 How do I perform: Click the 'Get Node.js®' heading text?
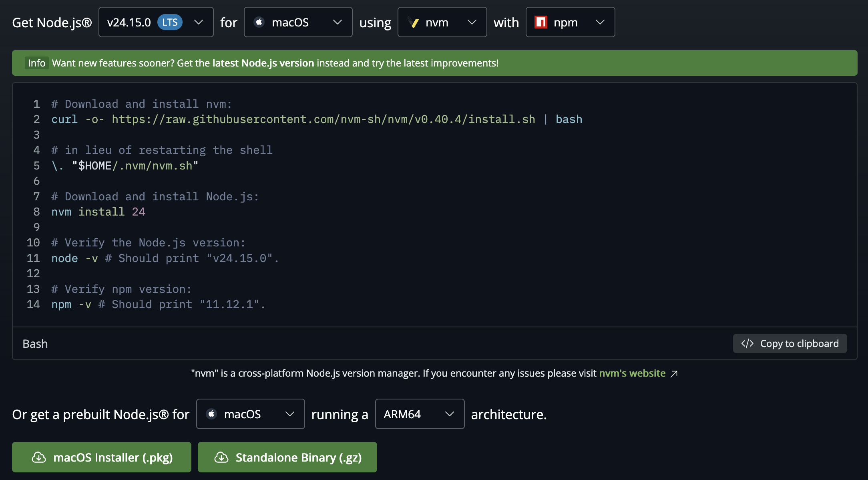[52, 22]
